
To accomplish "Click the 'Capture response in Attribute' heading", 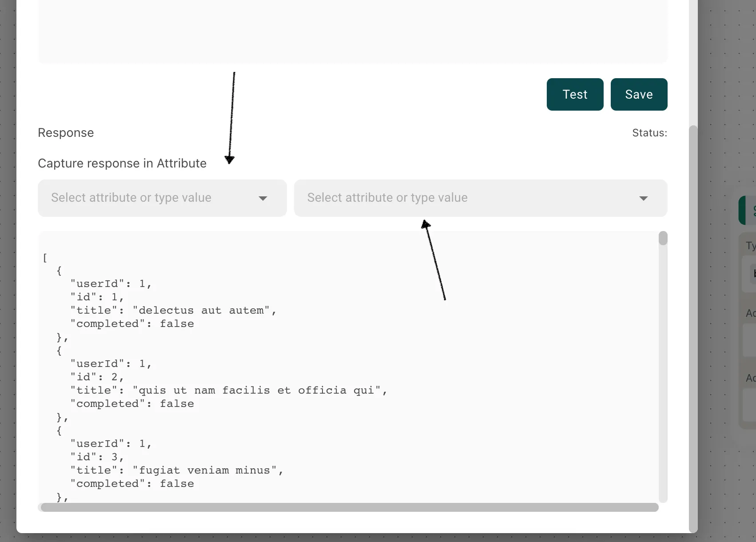I will [122, 163].
